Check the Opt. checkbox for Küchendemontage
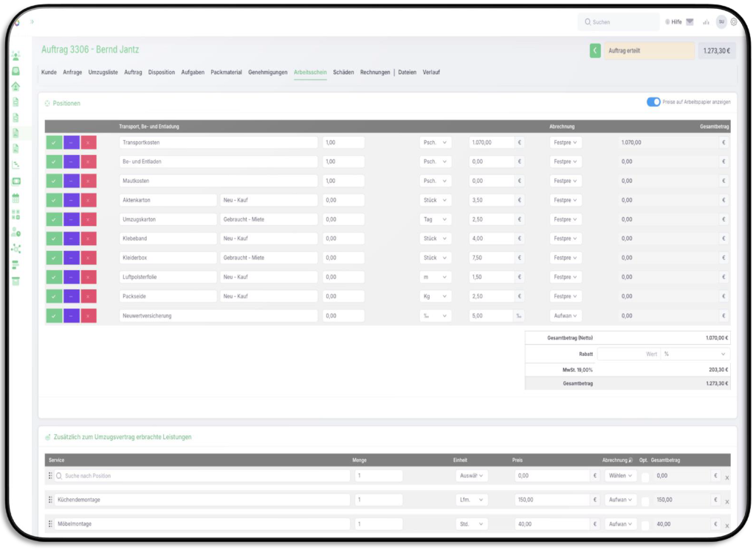This screenshot has height=550, width=756. (x=645, y=501)
